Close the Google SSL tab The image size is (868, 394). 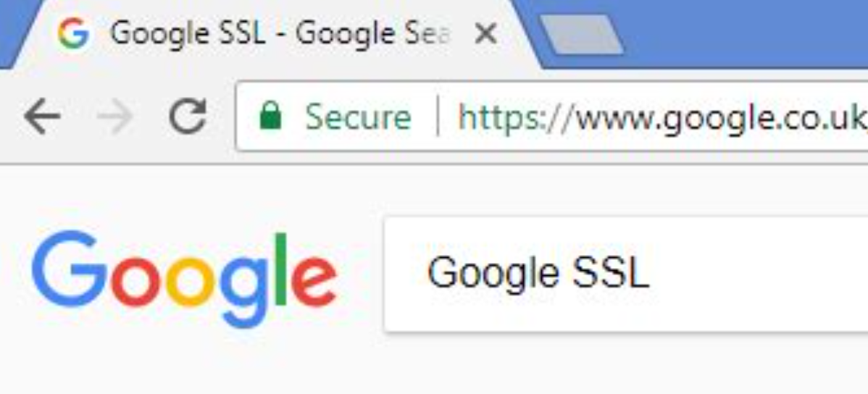[486, 34]
